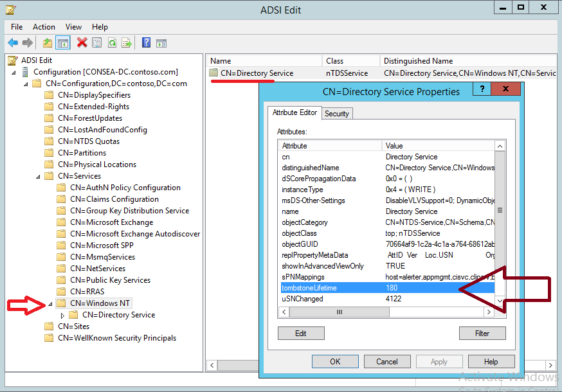562x392 pixels.
Task: Click the Back arrow toolbar icon
Action: click(x=12, y=43)
